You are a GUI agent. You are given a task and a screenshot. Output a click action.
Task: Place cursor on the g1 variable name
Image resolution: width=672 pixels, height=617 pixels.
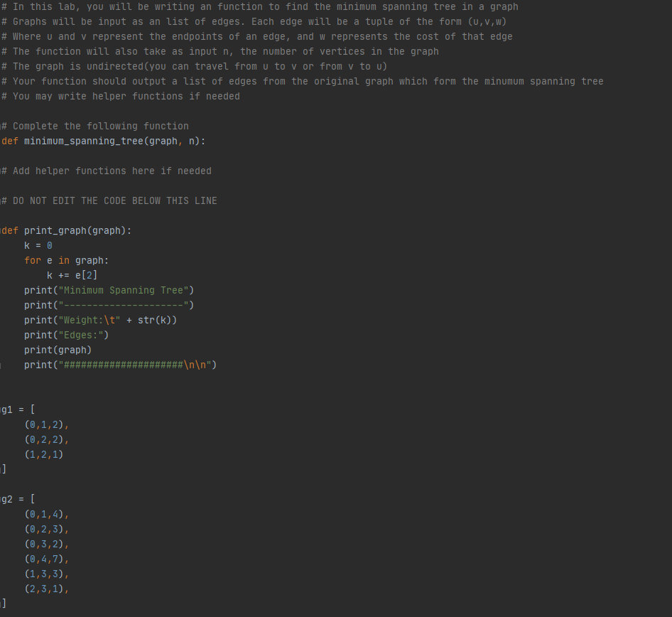tap(6, 409)
